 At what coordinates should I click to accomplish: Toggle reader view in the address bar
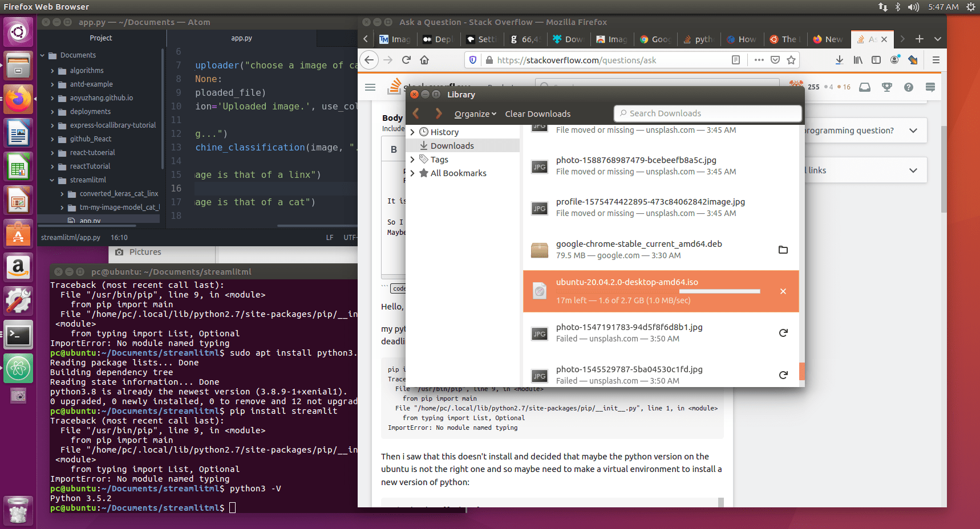(x=736, y=60)
